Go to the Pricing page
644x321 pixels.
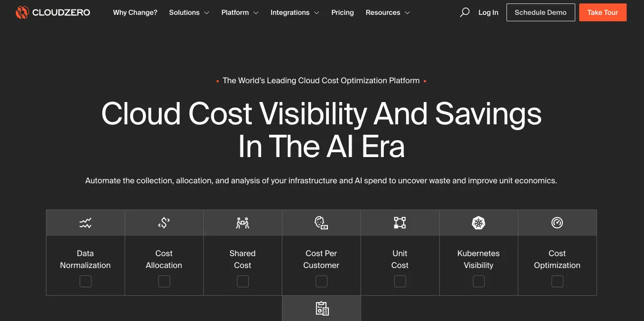coord(343,12)
